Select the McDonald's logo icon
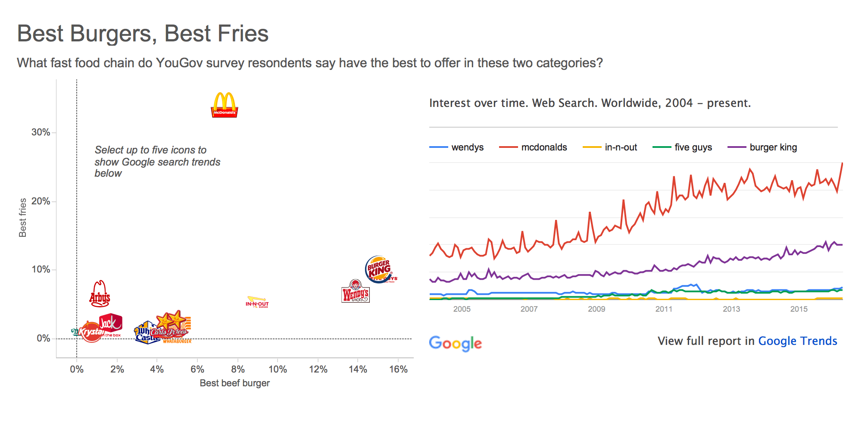The height and width of the screenshot is (432, 868). pyautogui.click(x=224, y=105)
